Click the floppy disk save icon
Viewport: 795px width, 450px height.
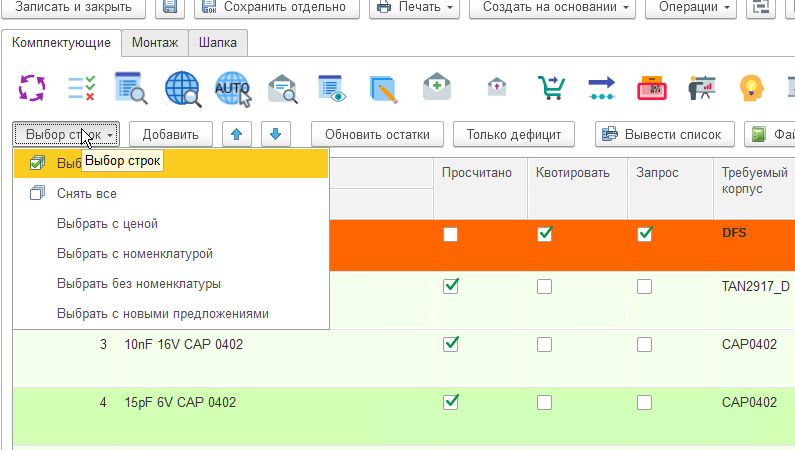click(x=170, y=7)
